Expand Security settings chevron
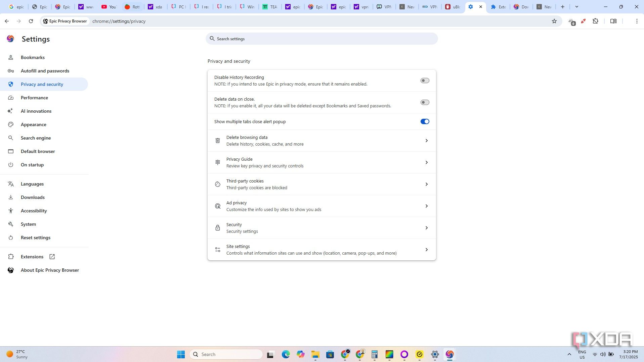This screenshot has width=644, height=362. [x=427, y=228]
